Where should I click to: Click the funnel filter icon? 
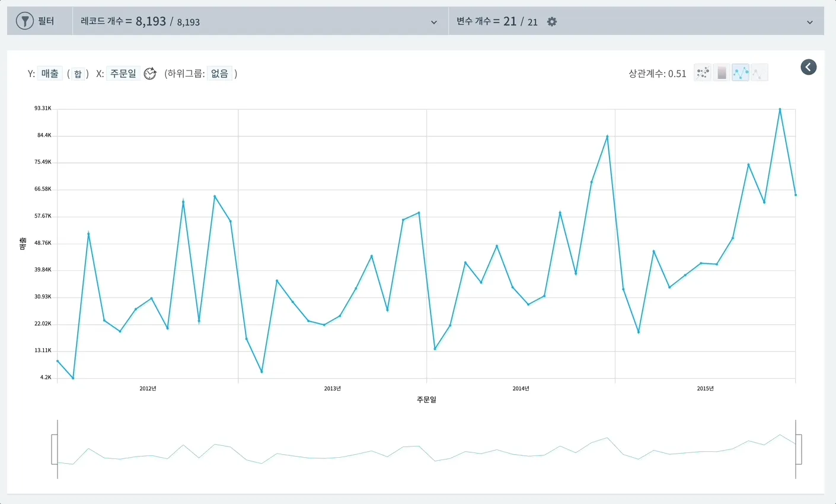click(24, 21)
